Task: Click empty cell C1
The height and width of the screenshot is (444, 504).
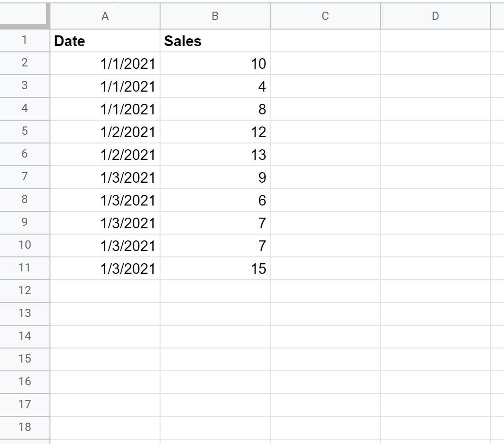Action: pyautogui.click(x=325, y=41)
